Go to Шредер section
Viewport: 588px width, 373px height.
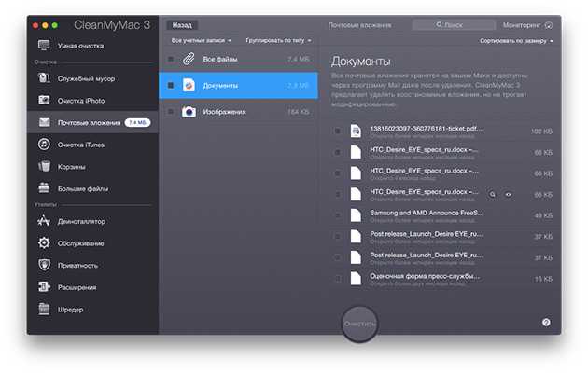(92, 309)
